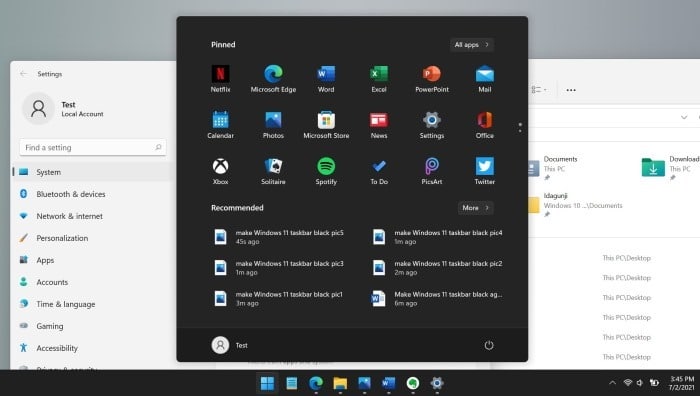Screen dimensions: 700x396
Task: Expand the address bar chevron in File Explorer
Action: pyautogui.click(x=684, y=117)
